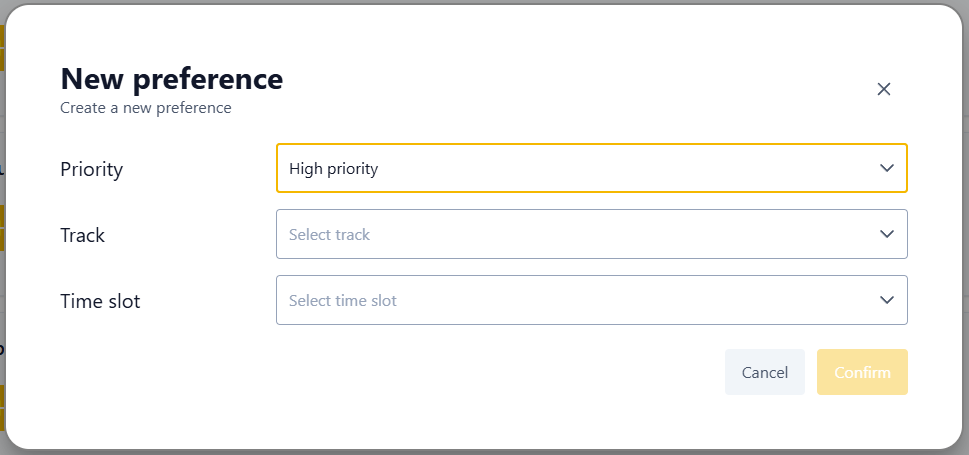The height and width of the screenshot is (455, 969).
Task: Focus the empty middle of Track field
Action: [618, 234]
